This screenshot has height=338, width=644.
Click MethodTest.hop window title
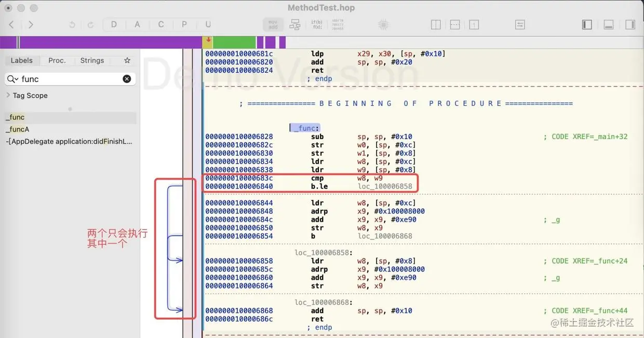pyautogui.click(x=321, y=8)
